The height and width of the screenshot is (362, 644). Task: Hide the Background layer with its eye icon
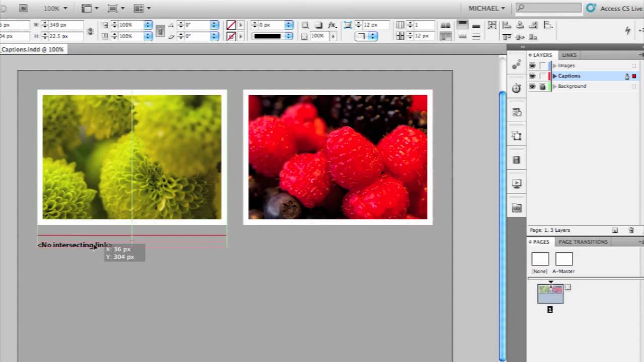pos(532,86)
